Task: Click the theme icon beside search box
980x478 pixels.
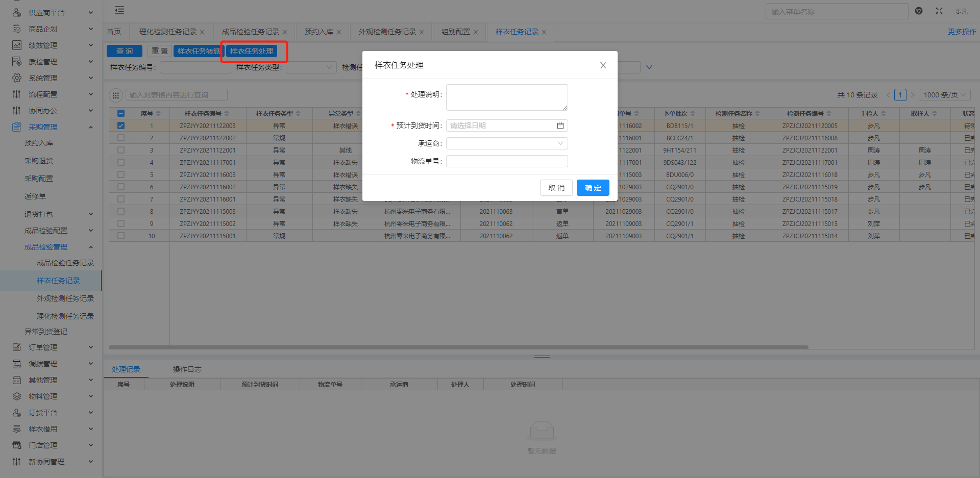Action: pos(918,11)
